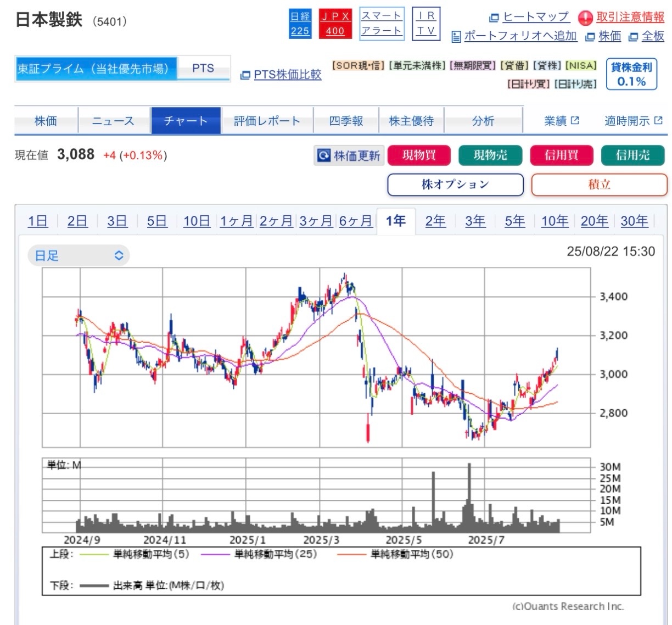Image resolution: width=672 pixels, height=625 pixels.
Task: Click the 30M volume axis label
Action: point(610,467)
